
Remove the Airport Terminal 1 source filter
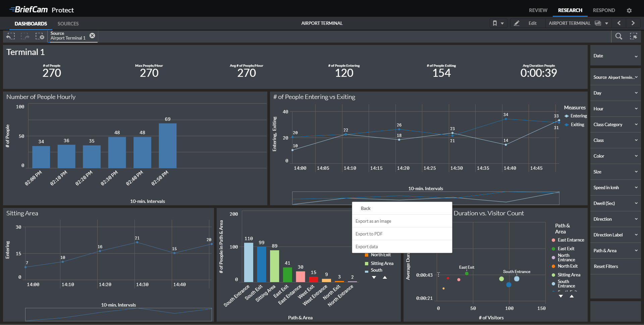pos(92,36)
